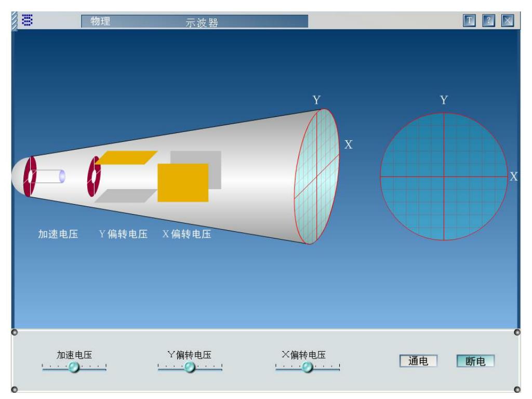This screenshot has height=399, width=532.
Task: Click the elliptical fluorescent screen at the end of the tube
Action: pyautogui.click(x=316, y=177)
